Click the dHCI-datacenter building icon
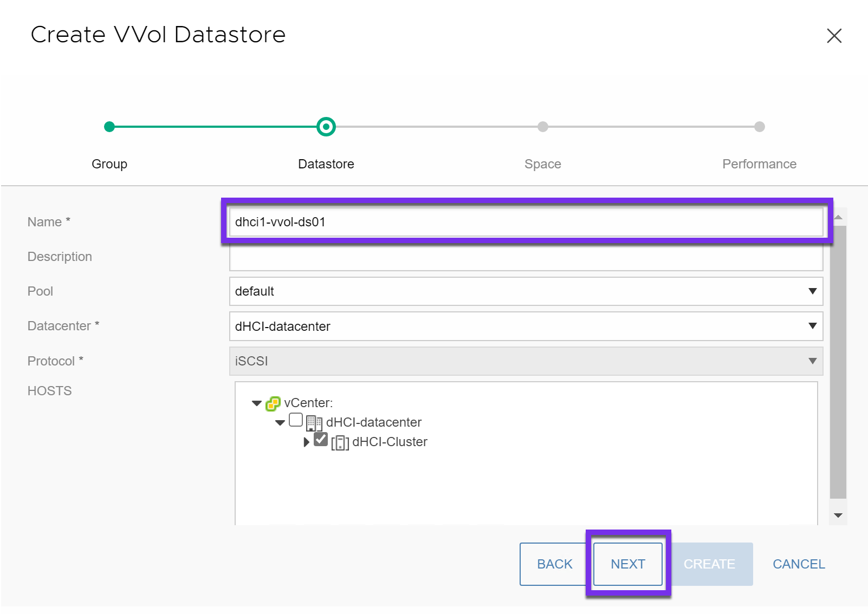Screen dimensions: 868x614 tap(314, 423)
